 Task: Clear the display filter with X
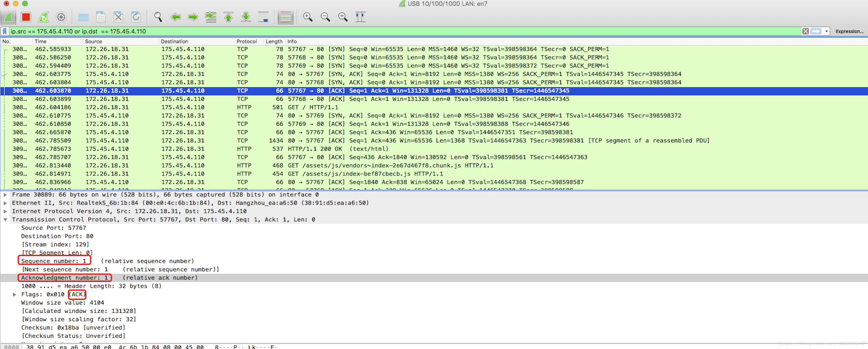pos(805,31)
